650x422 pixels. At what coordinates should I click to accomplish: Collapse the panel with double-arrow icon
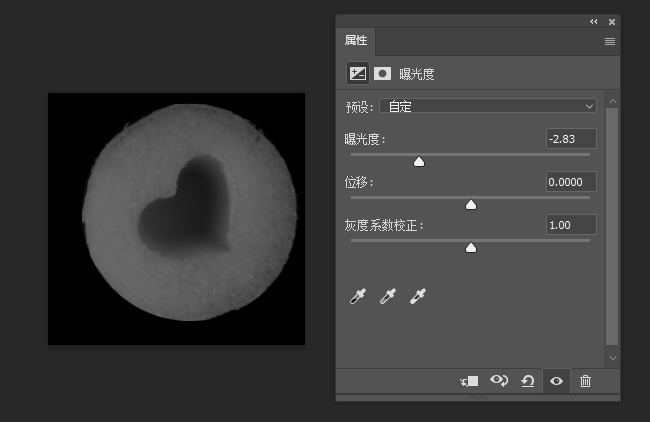(594, 22)
